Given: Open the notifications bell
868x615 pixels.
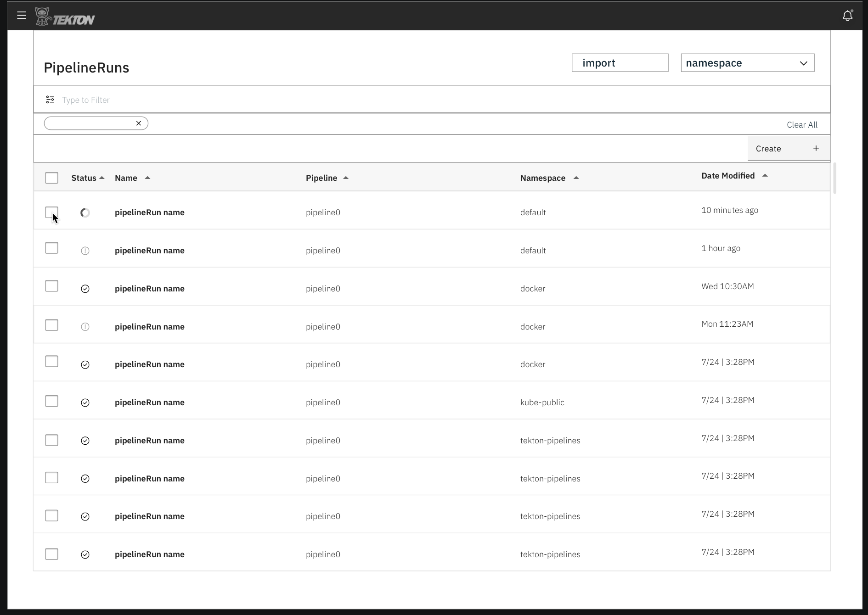Looking at the screenshot, I should pos(847,15).
